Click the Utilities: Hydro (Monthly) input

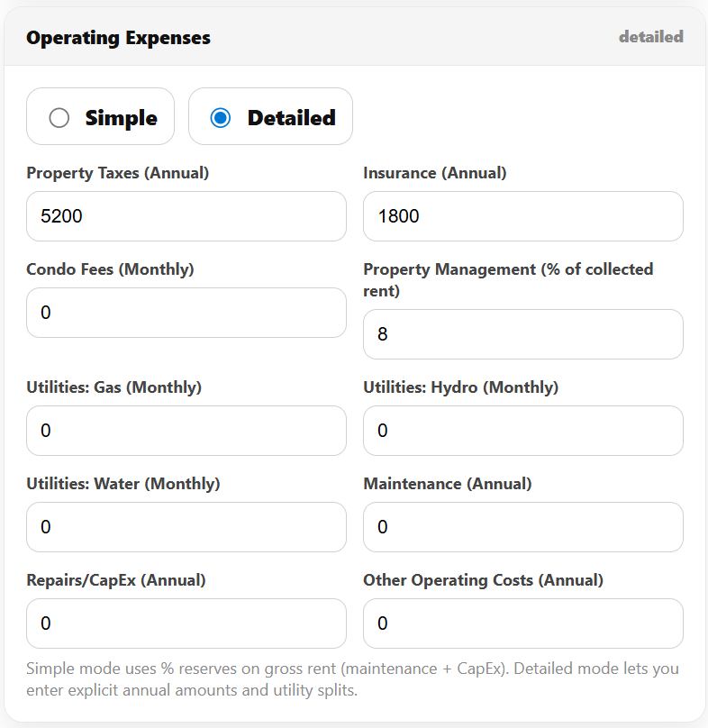coord(522,431)
